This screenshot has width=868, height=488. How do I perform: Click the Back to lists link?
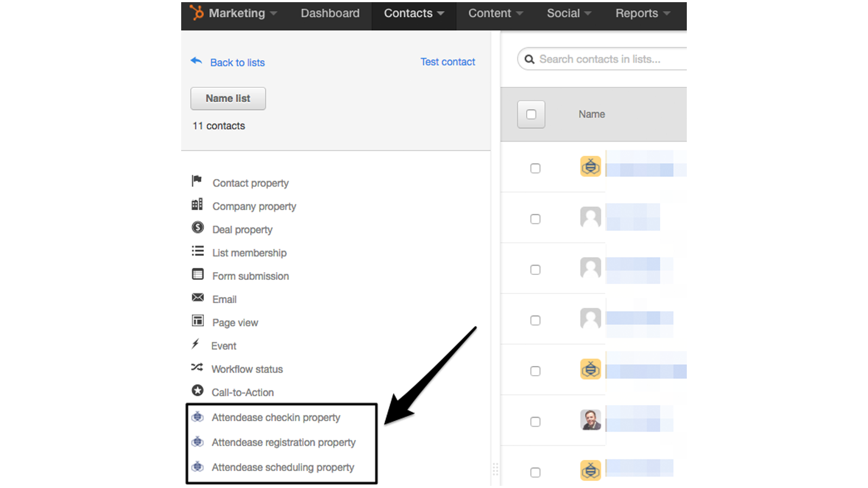click(237, 62)
